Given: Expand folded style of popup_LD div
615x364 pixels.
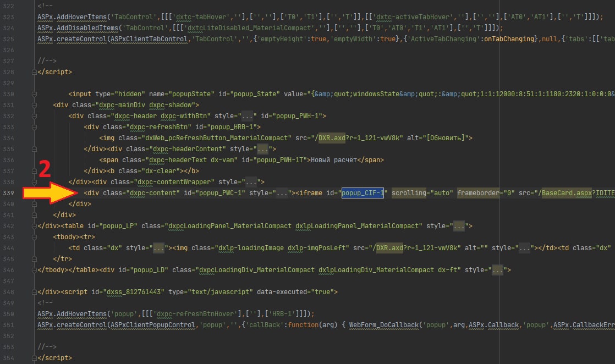Looking at the screenshot, I should [497, 270].
